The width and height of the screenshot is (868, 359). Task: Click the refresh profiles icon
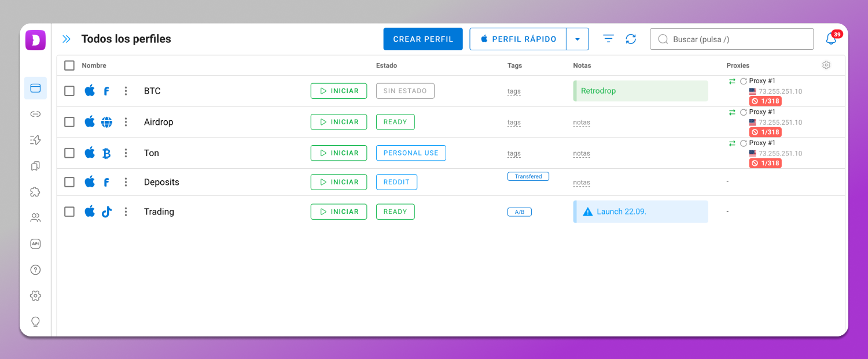[x=631, y=39]
